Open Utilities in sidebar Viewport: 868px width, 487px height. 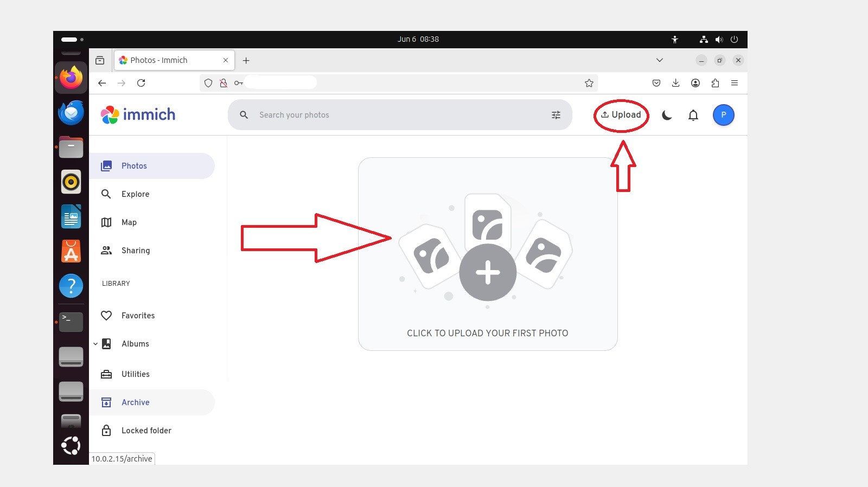[x=152, y=374]
